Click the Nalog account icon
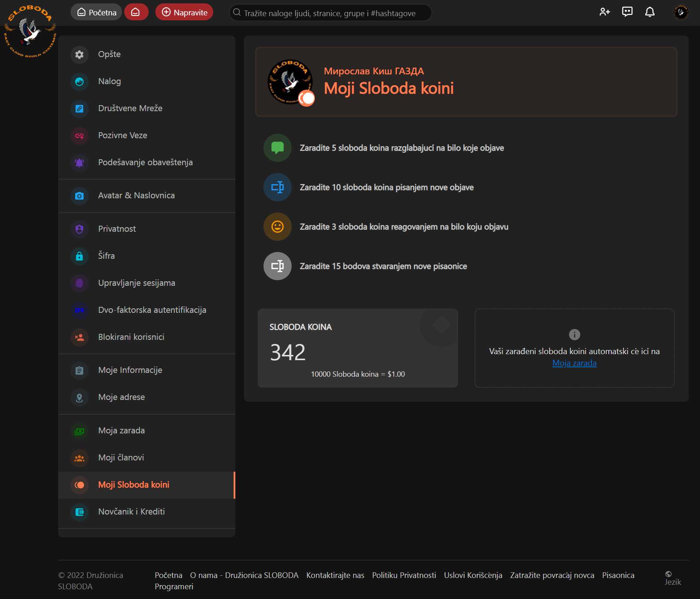The width and height of the screenshot is (700, 599). [x=79, y=81]
